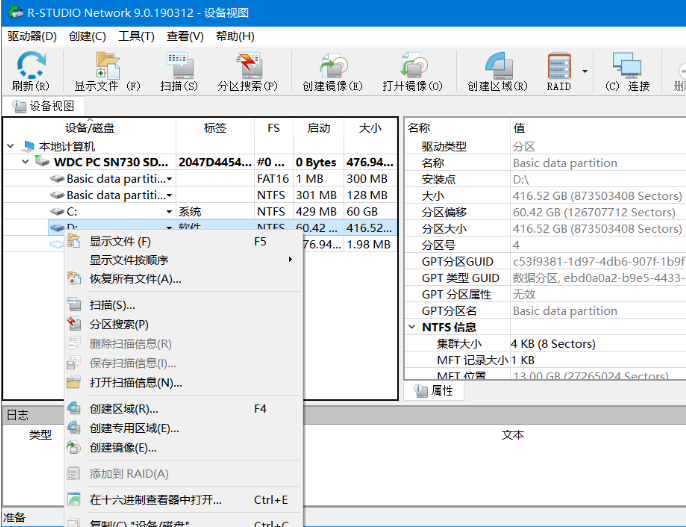
Task: Open dropdown on 128 MB NTFS partition
Action: 169,195
